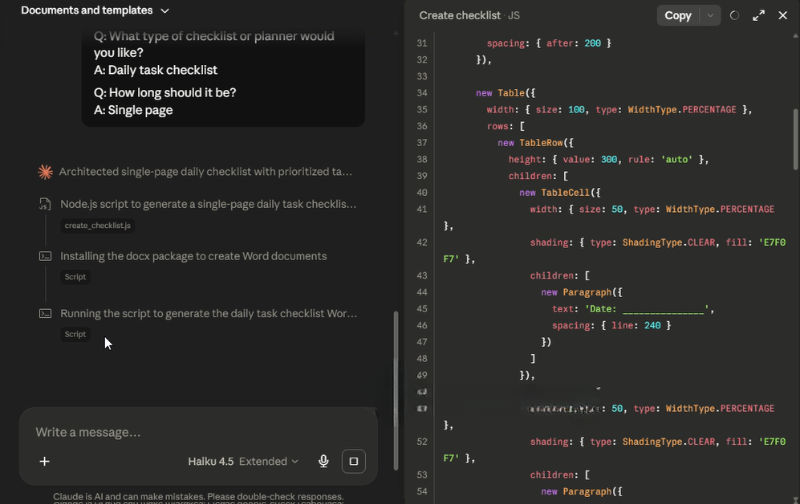Close the Create checklist panel
This screenshot has width=800, height=504.
coord(783,15)
